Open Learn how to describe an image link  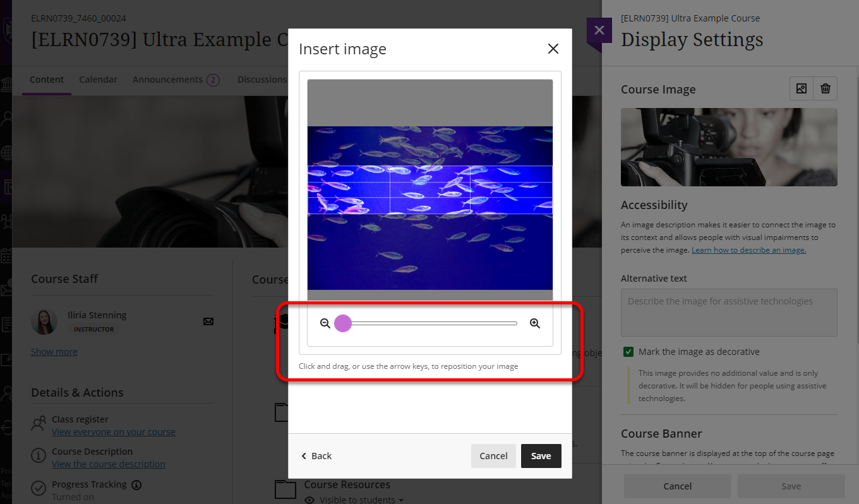(748, 250)
